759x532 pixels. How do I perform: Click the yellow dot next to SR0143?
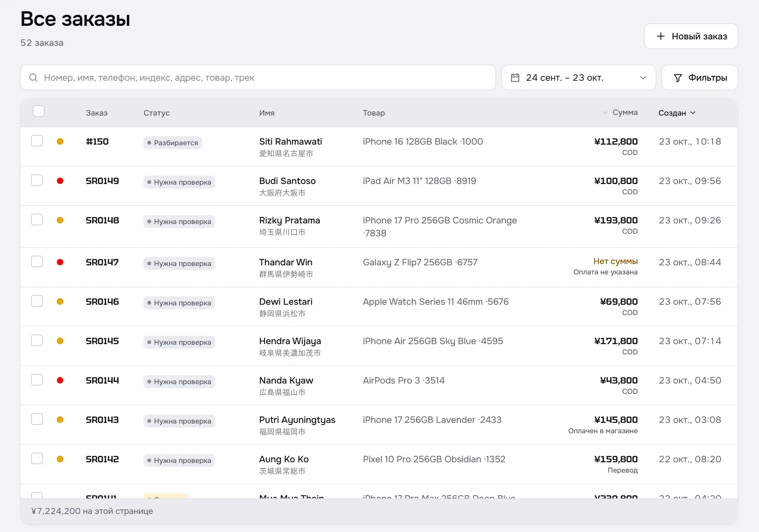coord(60,420)
